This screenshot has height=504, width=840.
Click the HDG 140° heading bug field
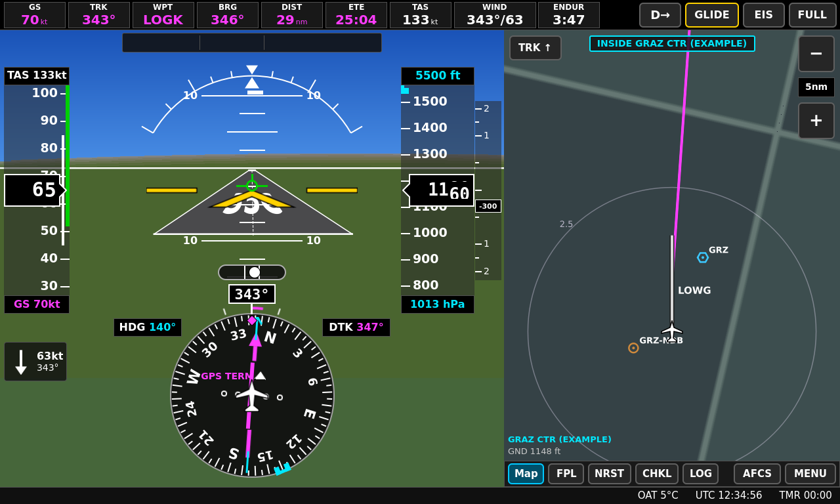tap(148, 327)
